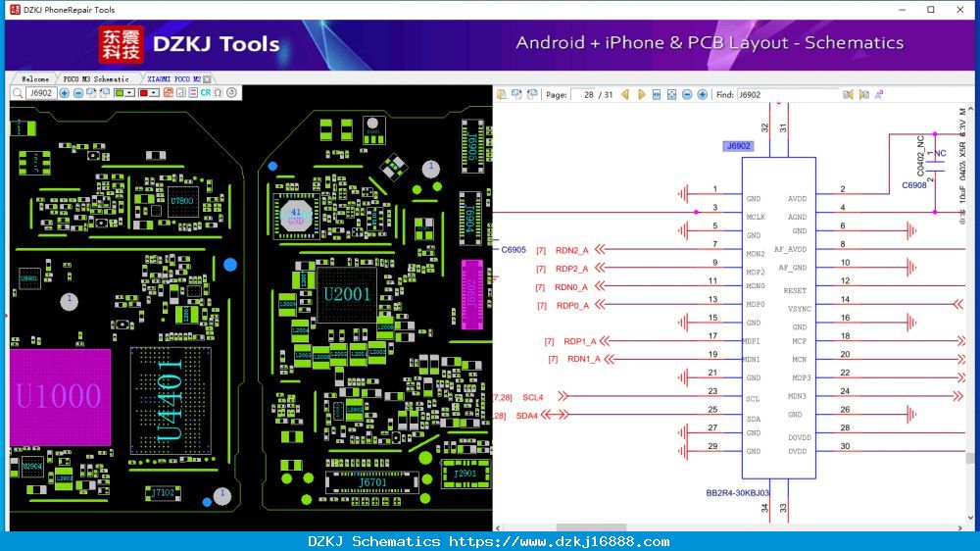
Task: Open the green color dropdown arrow
Action: point(129,92)
